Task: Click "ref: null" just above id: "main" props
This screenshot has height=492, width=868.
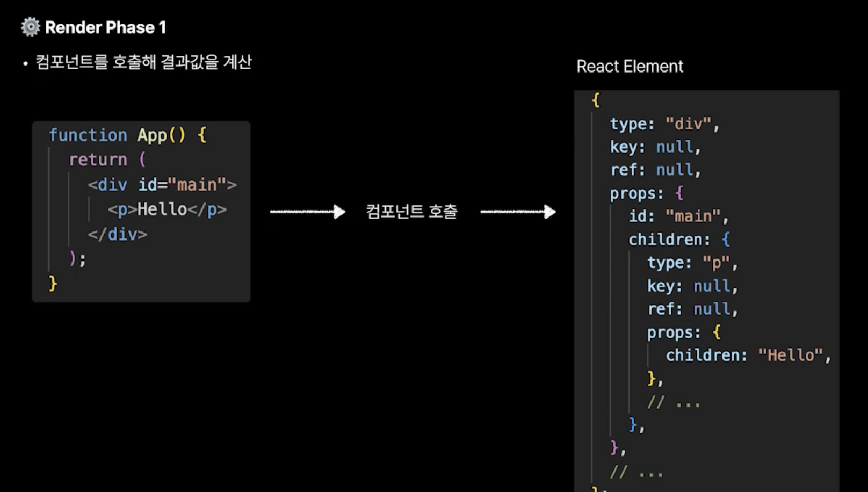Action: click(655, 170)
